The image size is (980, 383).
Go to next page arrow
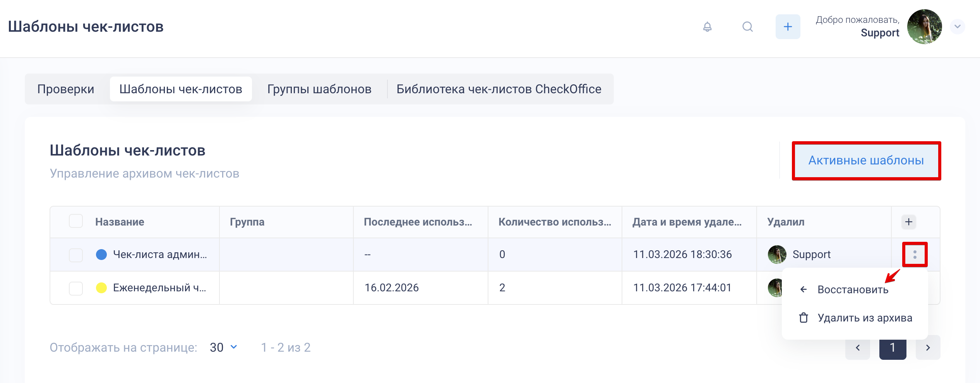pos(928,347)
